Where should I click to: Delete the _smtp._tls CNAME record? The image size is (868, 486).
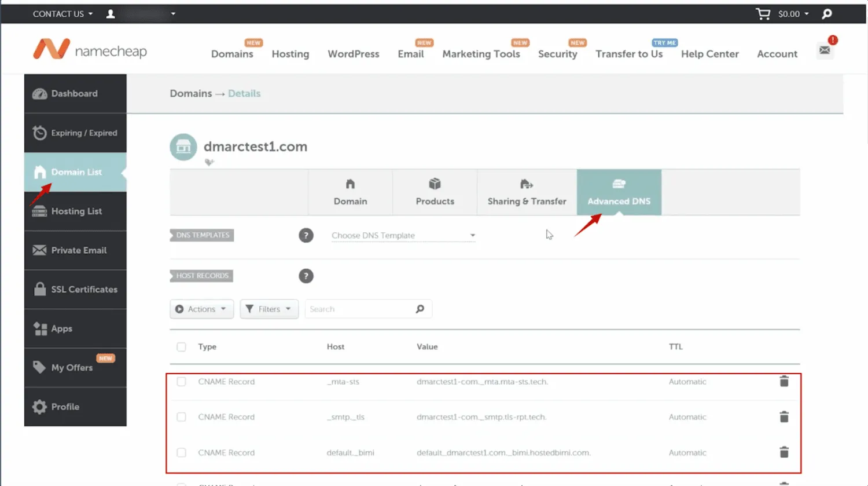click(784, 416)
